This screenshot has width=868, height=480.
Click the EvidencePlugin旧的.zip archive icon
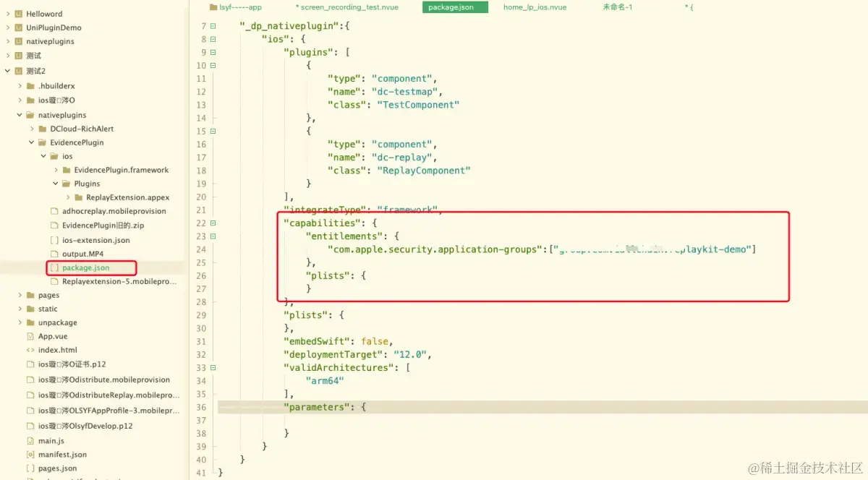click(x=54, y=226)
